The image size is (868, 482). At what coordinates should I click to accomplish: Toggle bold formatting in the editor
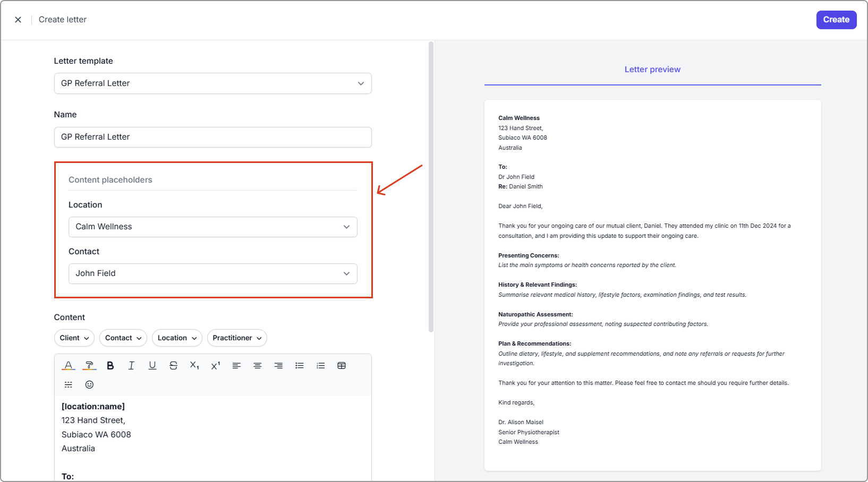(x=110, y=366)
